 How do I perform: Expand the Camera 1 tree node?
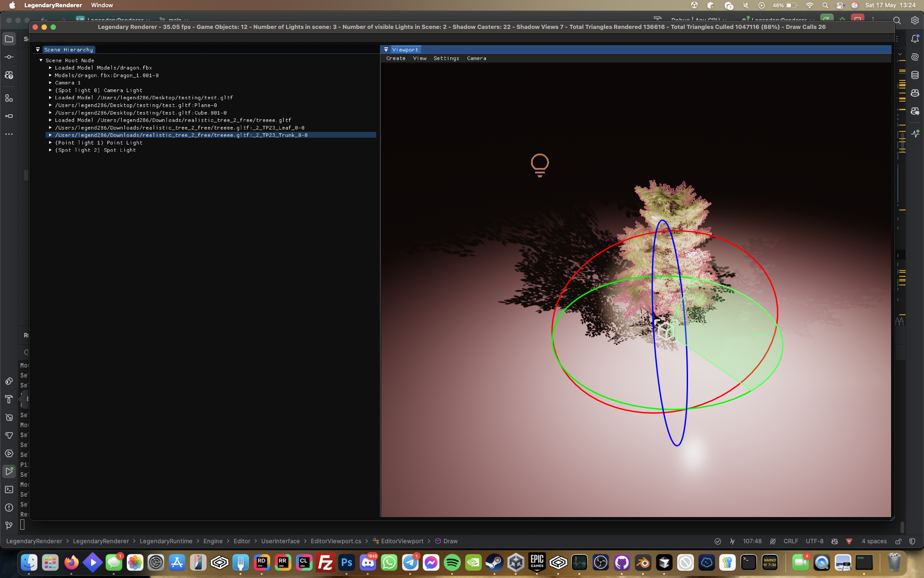pos(51,83)
